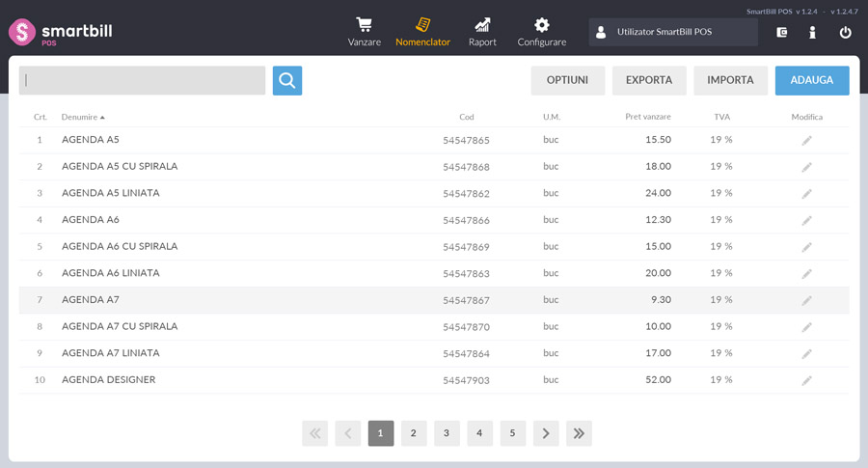
Task: Open the OPTIUNI menu button
Action: coord(567,80)
